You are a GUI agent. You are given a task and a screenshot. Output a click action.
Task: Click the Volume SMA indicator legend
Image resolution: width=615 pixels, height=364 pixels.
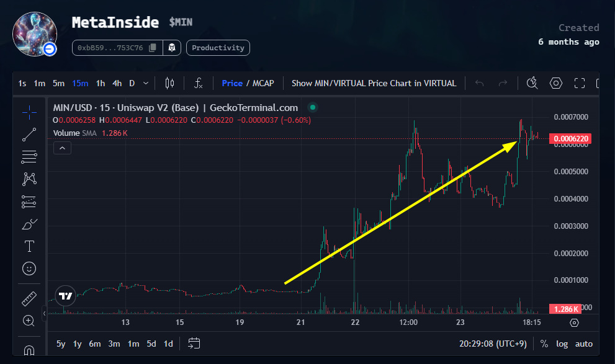pos(90,133)
